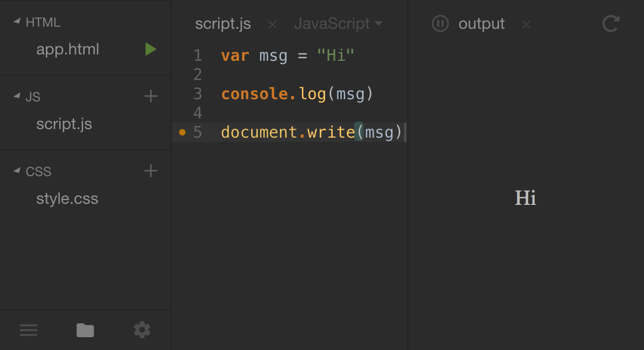Open the hamburger menu in bottom bar
Viewport: 644px width, 350px height.
coord(28,330)
